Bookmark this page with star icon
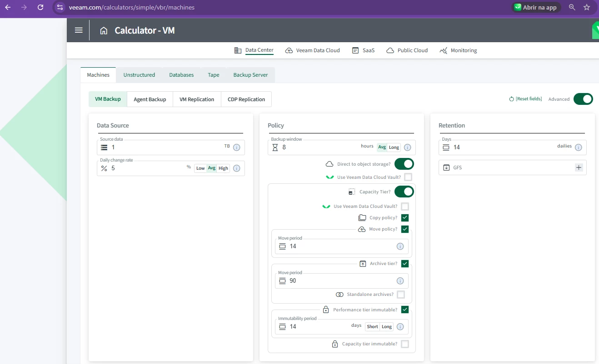The width and height of the screenshot is (599, 364). pos(587,7)
